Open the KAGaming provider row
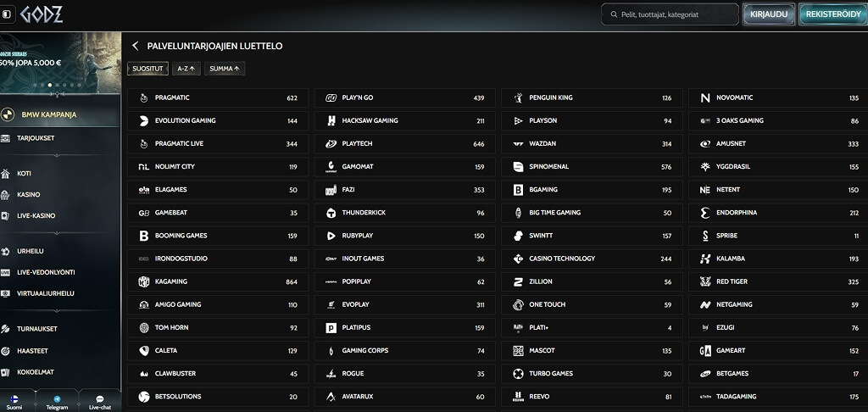The image size is (868, 412). click(218, 281)
